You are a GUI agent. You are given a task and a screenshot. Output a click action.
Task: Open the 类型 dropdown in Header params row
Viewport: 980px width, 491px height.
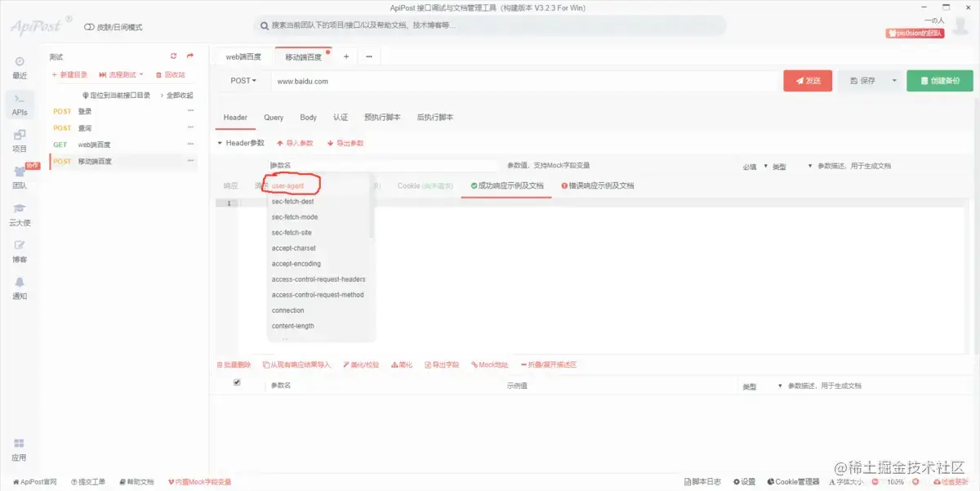click(791, 166)
